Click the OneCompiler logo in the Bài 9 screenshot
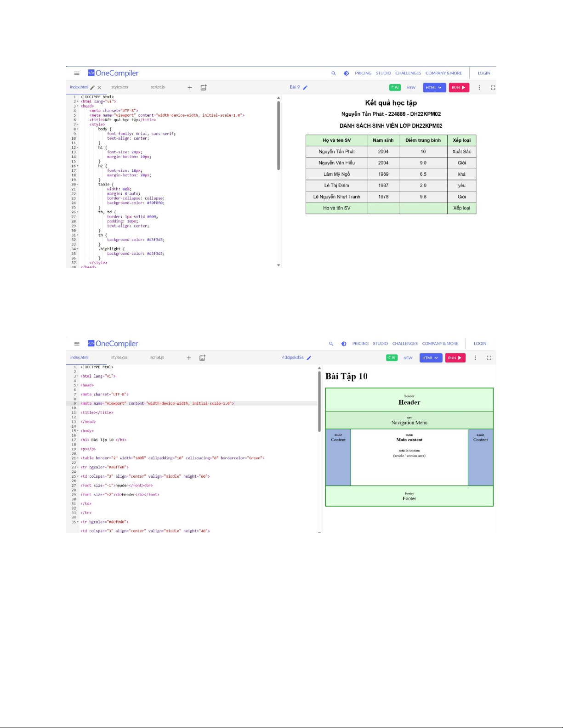Viewport: 563px width, 728px height. pyautogui.click(x=113, y=73)
